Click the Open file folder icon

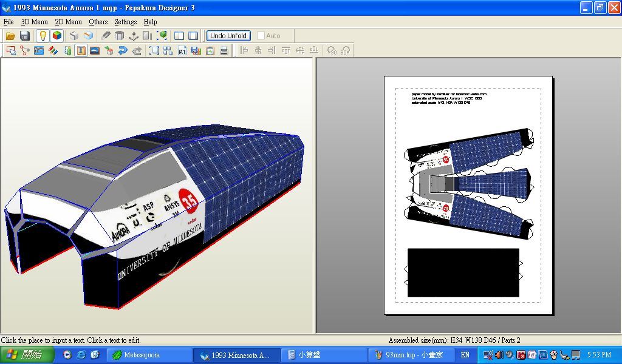point(10,36)
